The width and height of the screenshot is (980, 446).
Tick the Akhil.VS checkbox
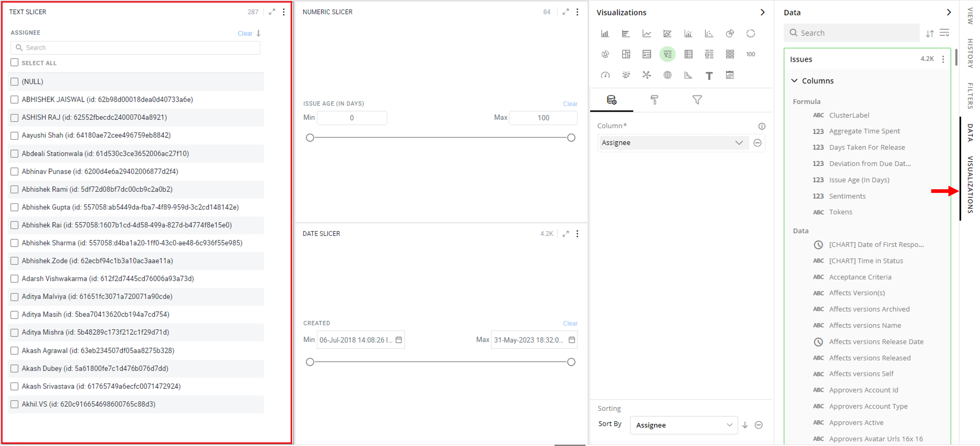(14, 404)
